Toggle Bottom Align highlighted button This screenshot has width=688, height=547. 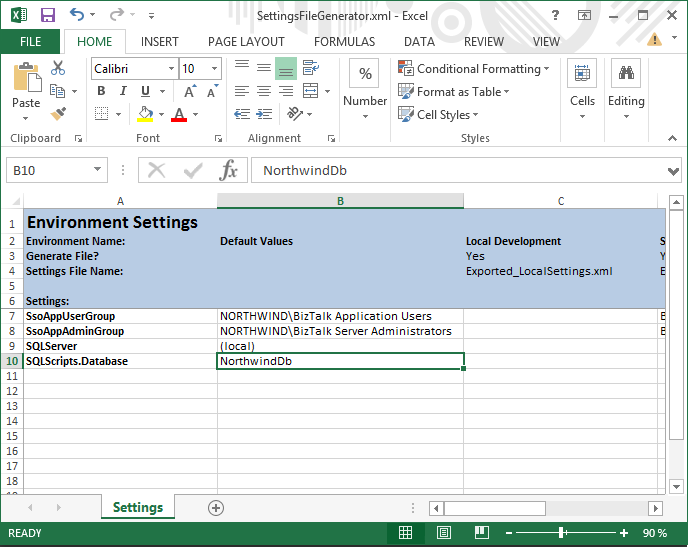point(286,68)
